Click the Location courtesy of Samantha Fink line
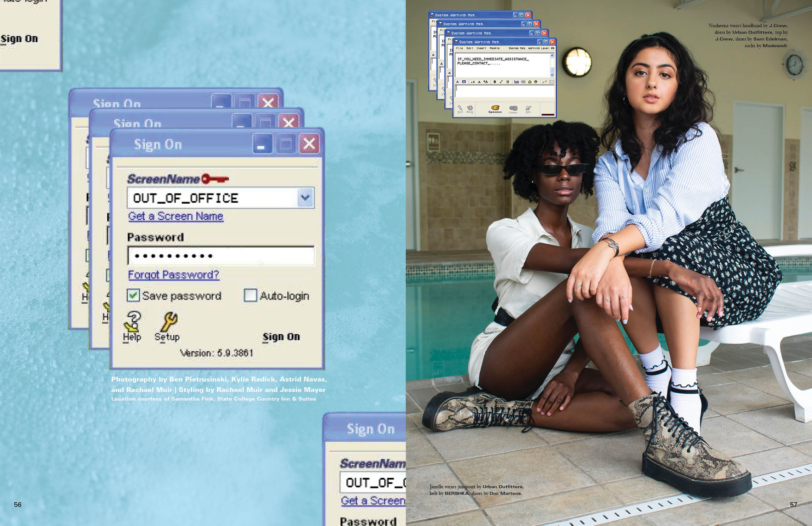 tap(213, 399)
